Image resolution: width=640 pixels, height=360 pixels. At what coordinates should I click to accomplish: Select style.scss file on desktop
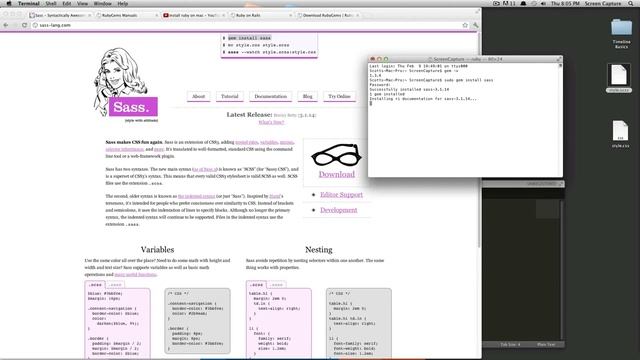click(619, 78)
